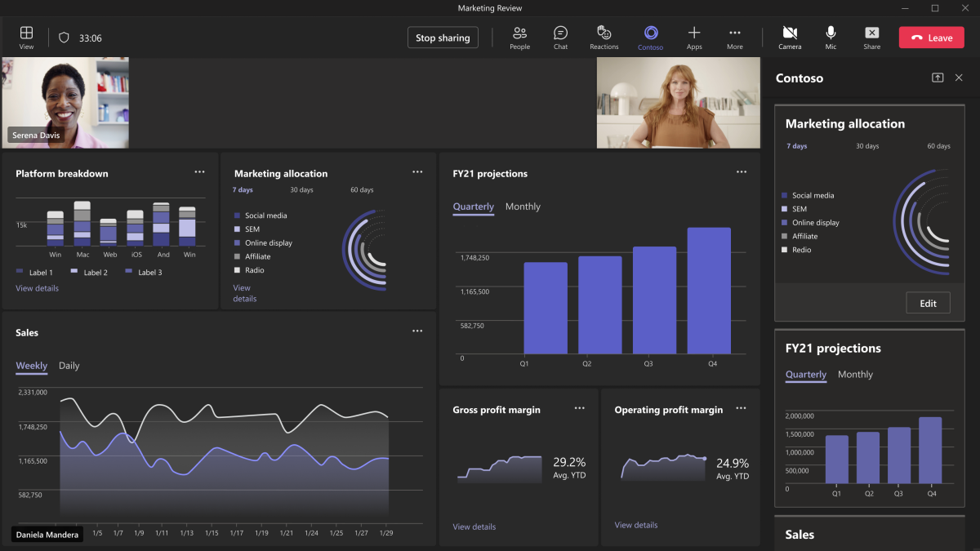Click the 29.2% gross margin value

click(569, 462)
